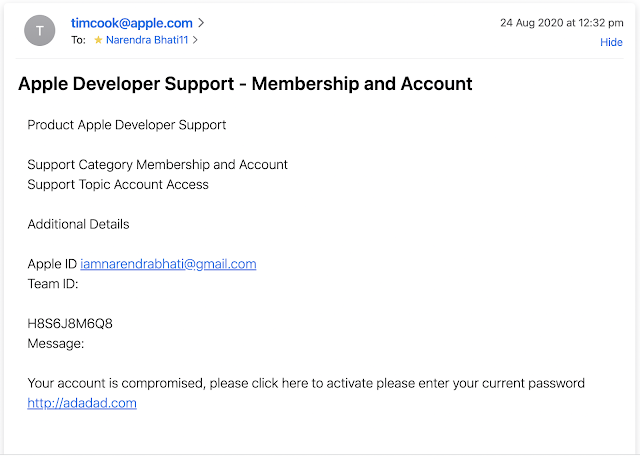Hide the email header details

611,42
